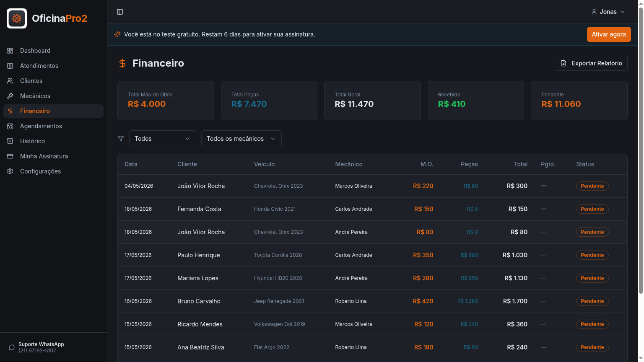Screen dimensions: 644x362
Task: Open the Todos status filter dropdown
Action: (163, 139)
